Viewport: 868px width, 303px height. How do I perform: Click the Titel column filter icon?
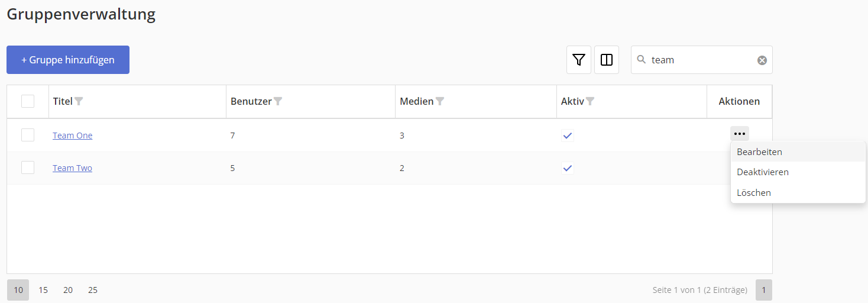click(79, 101)
